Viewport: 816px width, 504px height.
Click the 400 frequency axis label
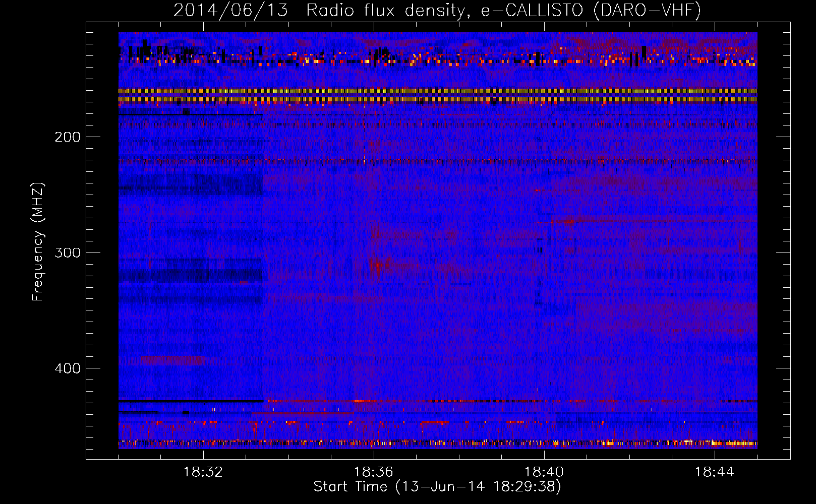67,368
